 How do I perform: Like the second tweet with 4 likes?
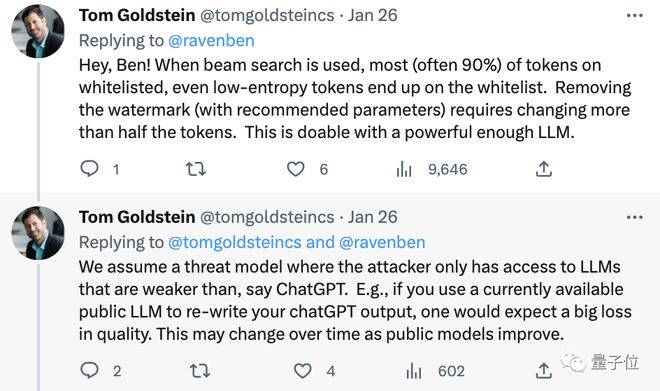pyautogui.click(x=302, y=371)
